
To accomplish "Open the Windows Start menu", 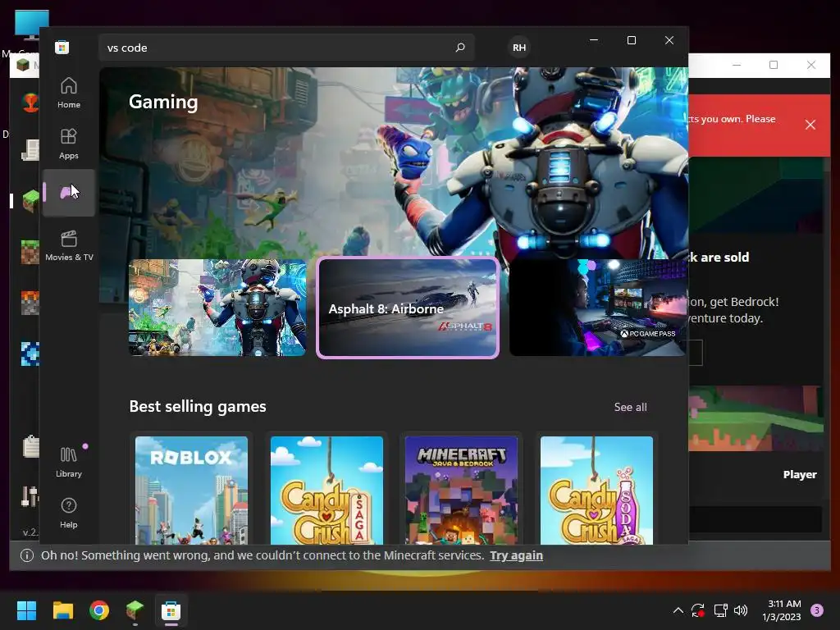I will [26, 610].
